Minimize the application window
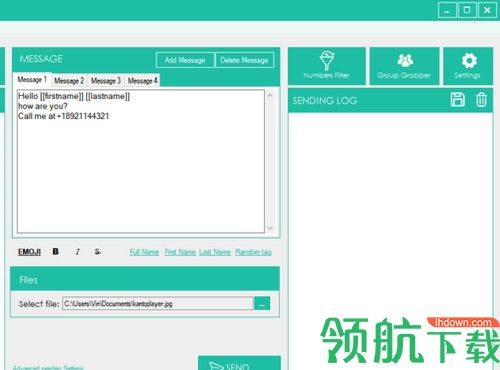This screenshot has width=500, height=370. [447, 10]
